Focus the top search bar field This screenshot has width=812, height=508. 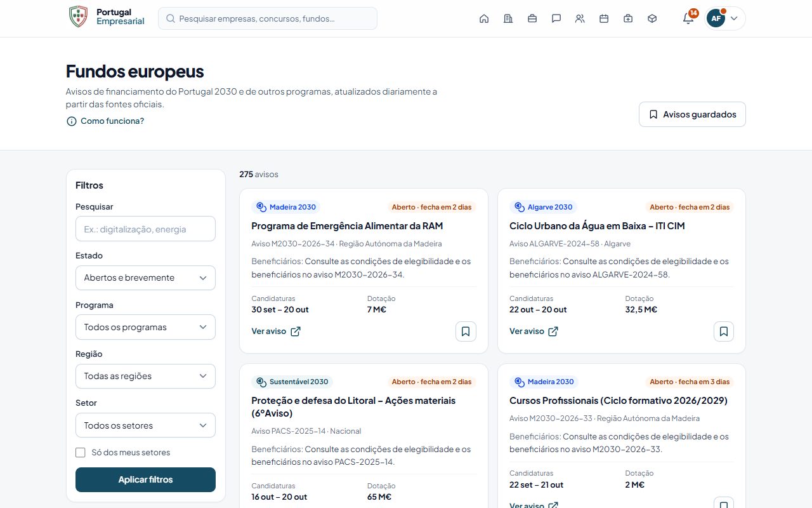(268, 18)
